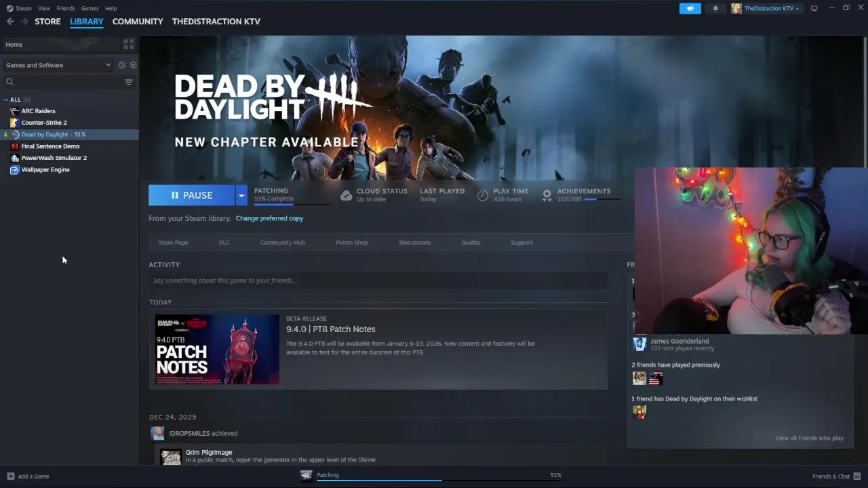Viewport: 868px width, 488px height.
Task: Go back with the left arrow
Action: 10,22
